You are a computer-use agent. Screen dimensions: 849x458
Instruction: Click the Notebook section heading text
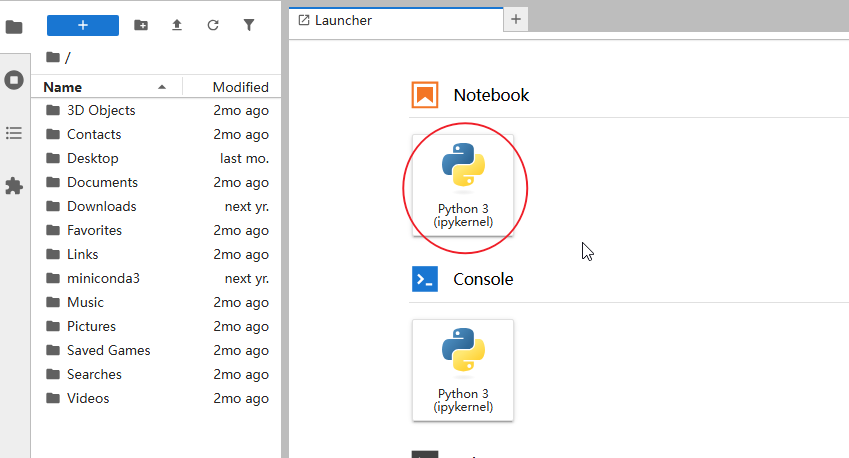(491, 95)
